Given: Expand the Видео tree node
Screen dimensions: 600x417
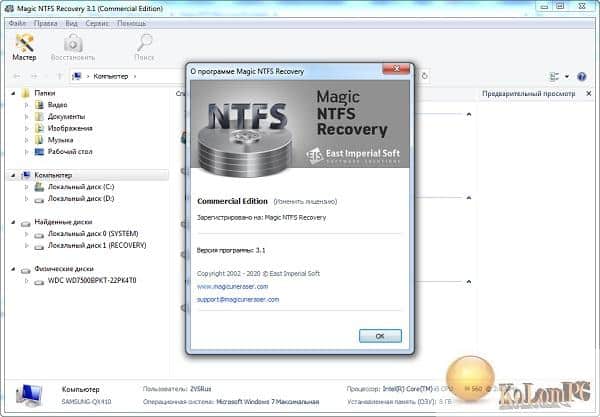Looking at the screenshot, I should tap(26, 104).
